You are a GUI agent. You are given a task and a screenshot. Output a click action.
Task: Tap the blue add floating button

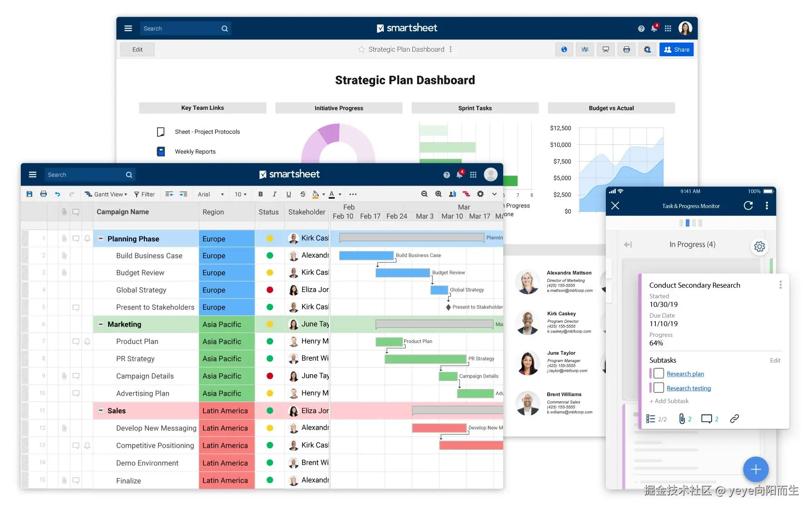[x=756, y=469]
